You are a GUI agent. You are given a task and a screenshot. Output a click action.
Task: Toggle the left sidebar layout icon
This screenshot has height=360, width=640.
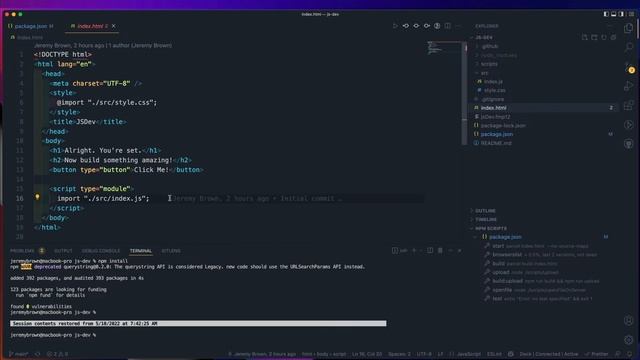point(606,14)
